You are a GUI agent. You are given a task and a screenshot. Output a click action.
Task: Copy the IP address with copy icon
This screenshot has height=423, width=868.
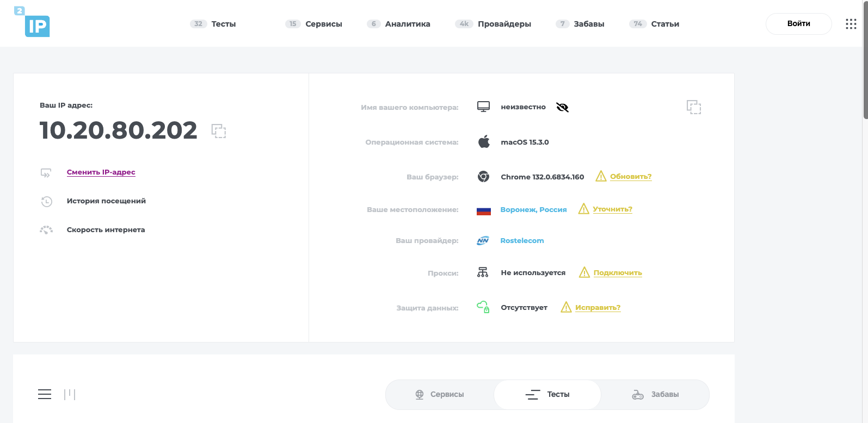pyautogui.click(x=219, y=131)
